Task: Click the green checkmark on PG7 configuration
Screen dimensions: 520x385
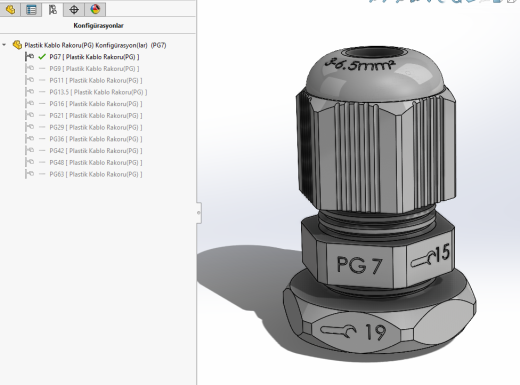Action: (x=42, y=57)
